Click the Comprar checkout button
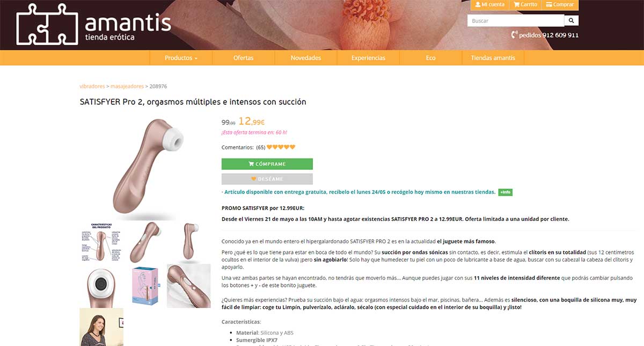The width and height of the screenshot is (644, 346). 559,5
